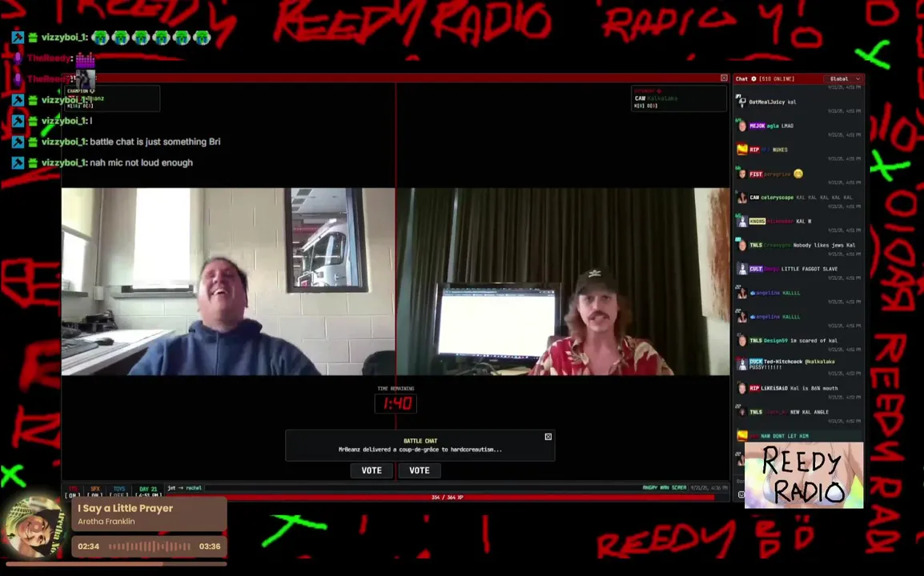The width and height of the screenshot is (924, 576).
Task: Click the CAW tag before celeryscape
Action: [753, 198]
